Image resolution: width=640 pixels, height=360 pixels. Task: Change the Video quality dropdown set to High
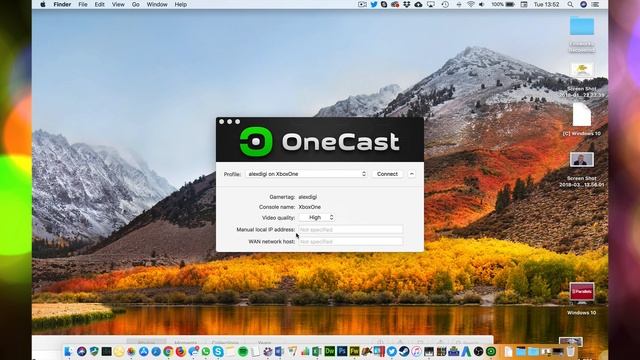point(317,218)
